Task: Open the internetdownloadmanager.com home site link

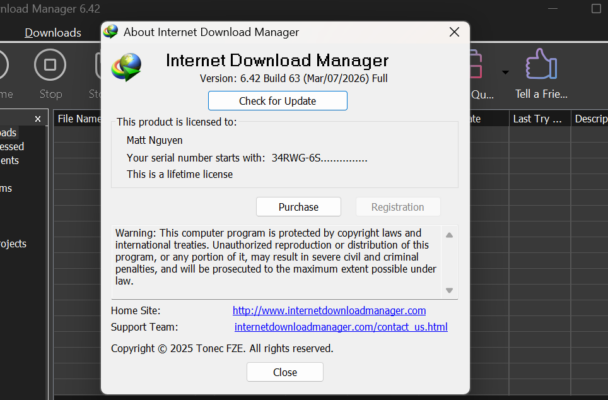Action: click(329, 310)
